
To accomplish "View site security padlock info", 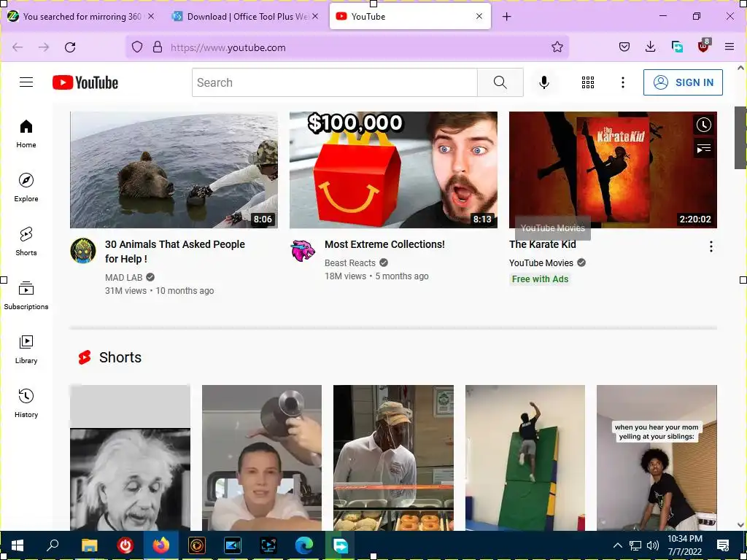I will [x=158, y=47].
